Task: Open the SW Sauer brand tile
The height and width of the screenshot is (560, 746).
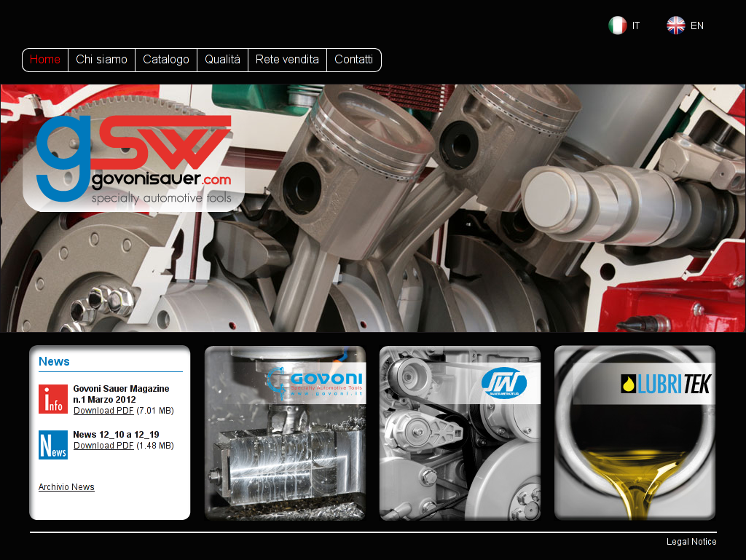Action: click(x=460, y=433)
